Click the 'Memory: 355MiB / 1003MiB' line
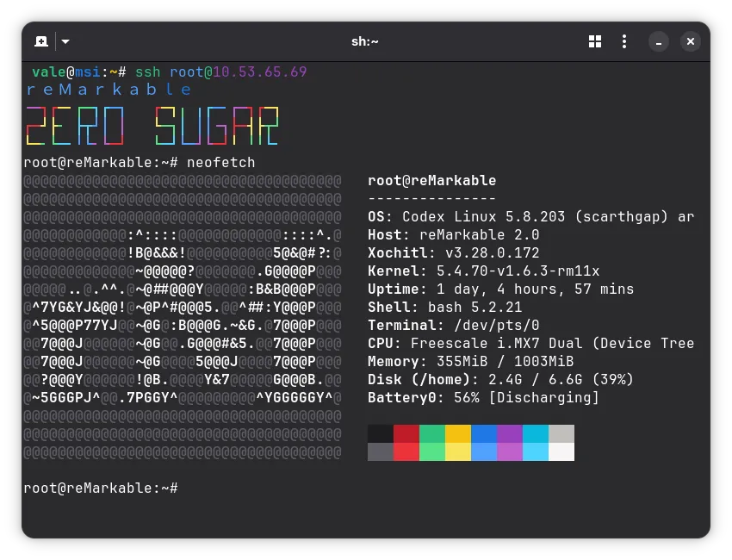 point(470,362)
